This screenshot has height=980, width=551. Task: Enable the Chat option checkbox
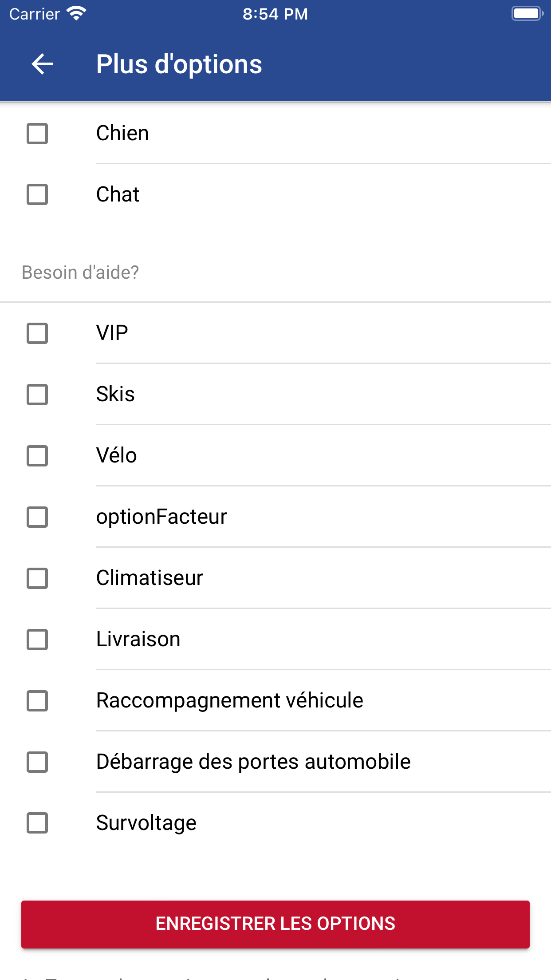click(x=37, y=195)
